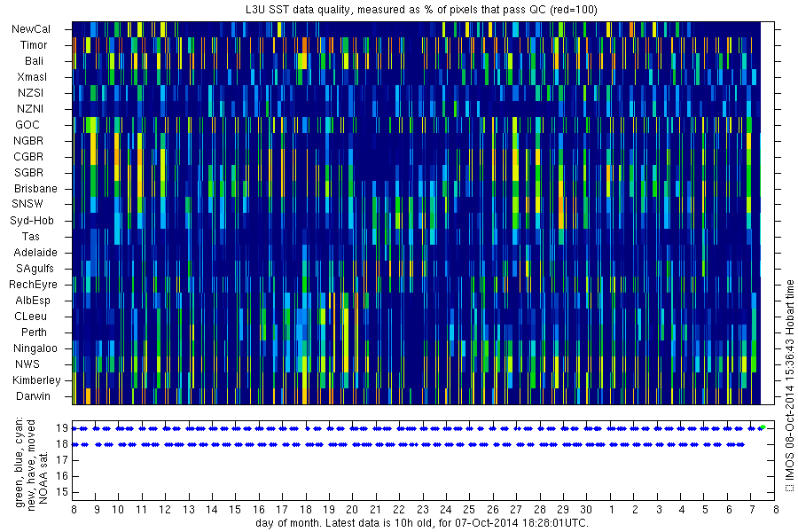Viewport: 798px width, 532px height.
Task: Select the SNSW row label
Action: 27,204
